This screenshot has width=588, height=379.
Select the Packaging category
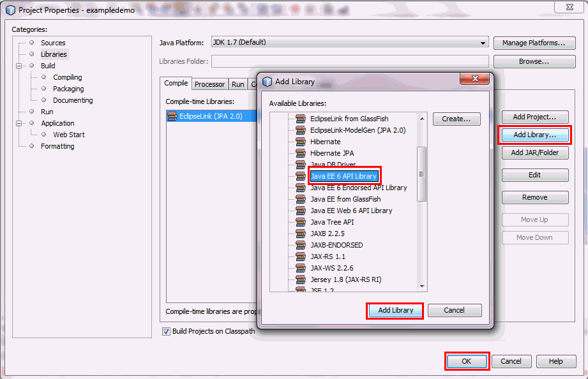point(68,89)
